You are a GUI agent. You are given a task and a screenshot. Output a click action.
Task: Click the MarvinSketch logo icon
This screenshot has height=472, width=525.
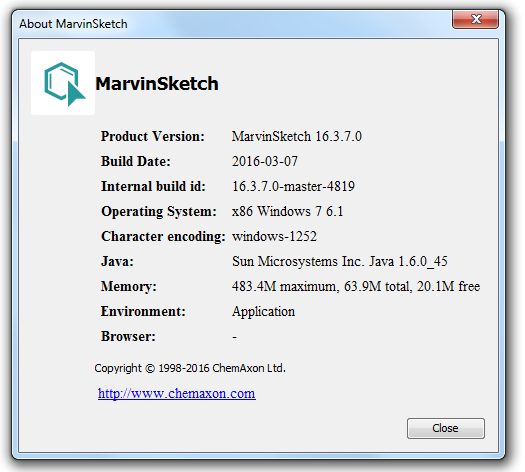[63, 83]
